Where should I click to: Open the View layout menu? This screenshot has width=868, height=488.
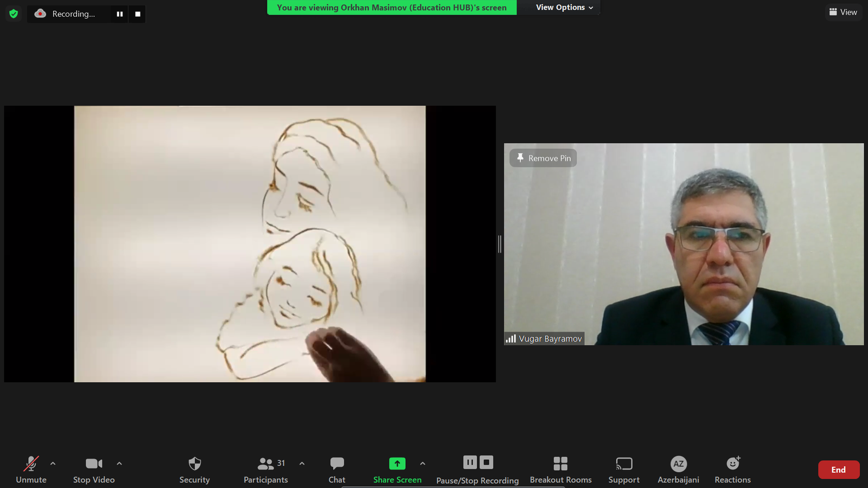(x=843, y=12)
